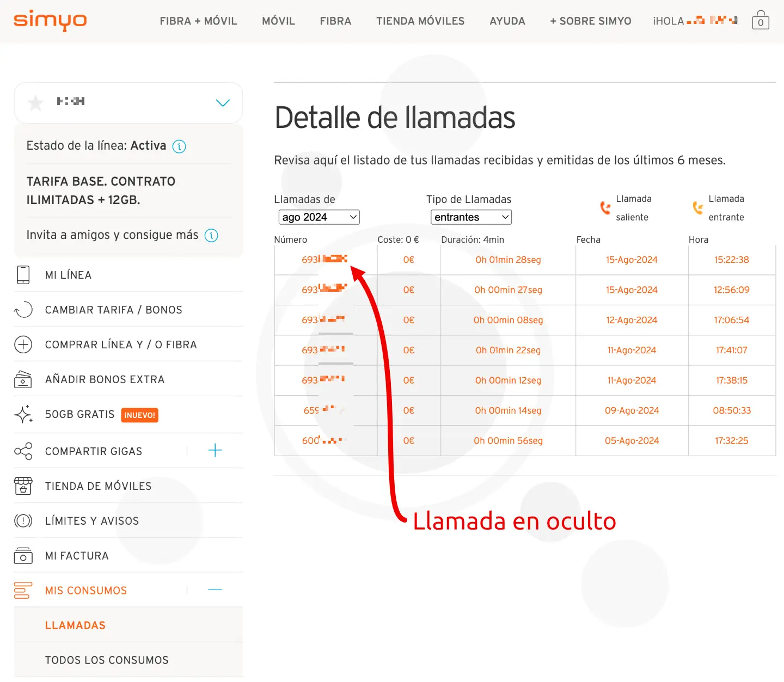Click the refresh icon beside Cambiar Tarifa
The height and width of the screenshot is (682, 784).
pyautogui.click(x=23, y=310)
